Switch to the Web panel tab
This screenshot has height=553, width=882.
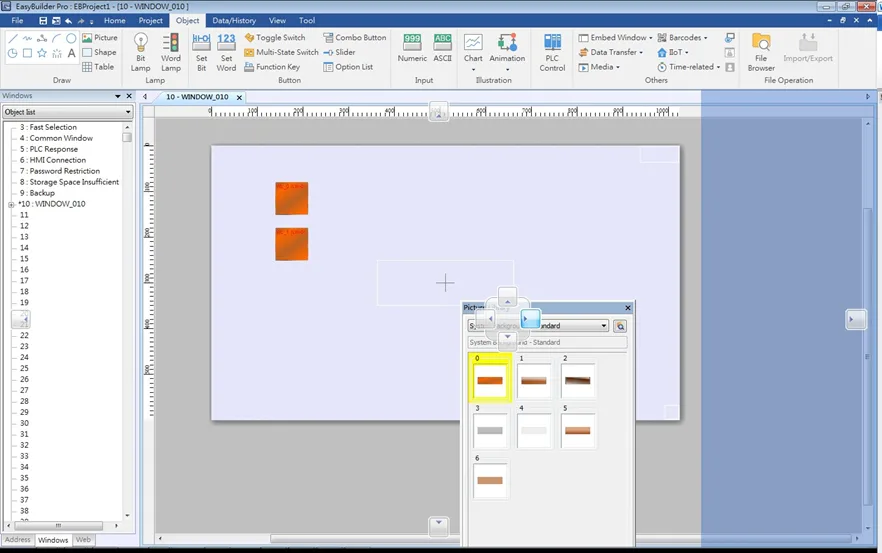click(x=83, y=540)
